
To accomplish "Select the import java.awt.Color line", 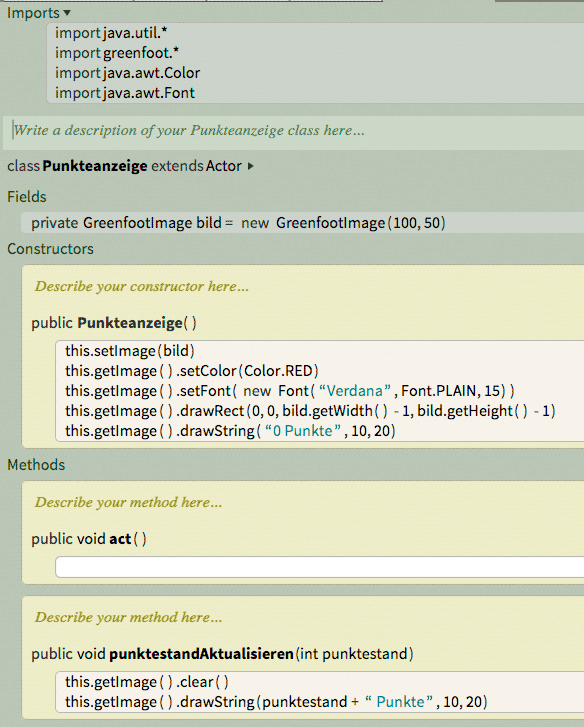I will coord(127,73).
